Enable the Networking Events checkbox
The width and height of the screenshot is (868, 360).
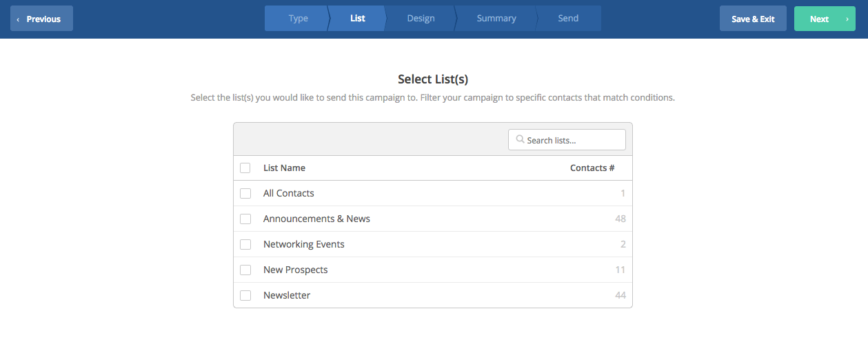tap(245, 244)
